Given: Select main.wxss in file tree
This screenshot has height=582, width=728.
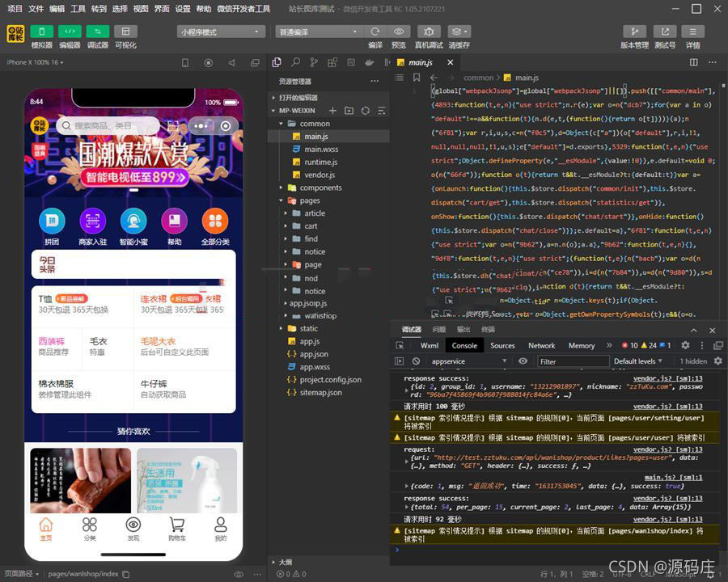Looking at the screenshot, I should point(321,150).
